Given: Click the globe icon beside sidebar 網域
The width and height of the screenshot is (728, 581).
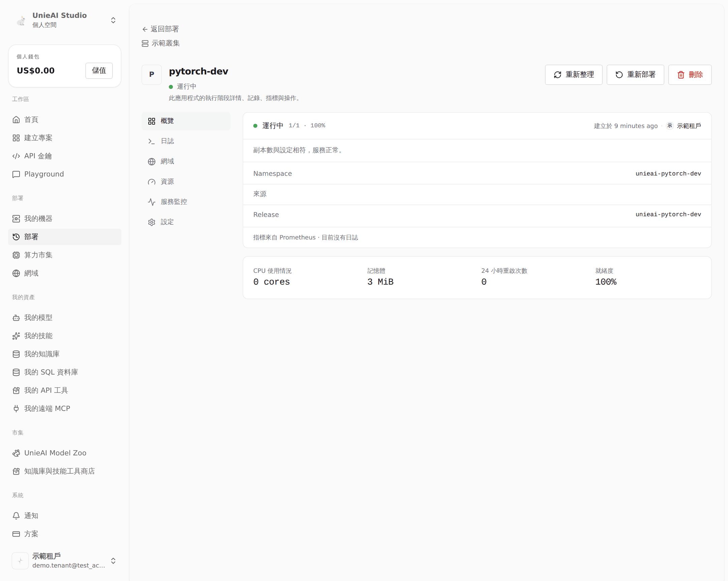Looking at the screenshot, I should [16, 273].
